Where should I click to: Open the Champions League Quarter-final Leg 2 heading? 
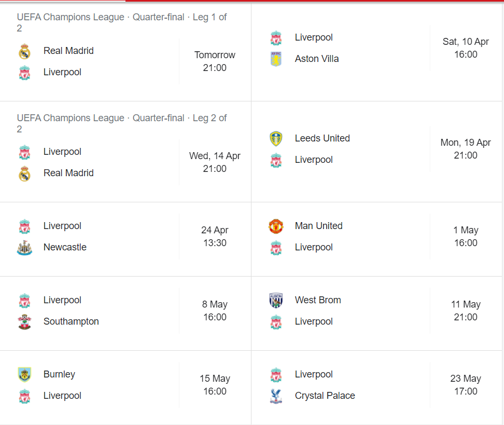click(x=122, y=123)
